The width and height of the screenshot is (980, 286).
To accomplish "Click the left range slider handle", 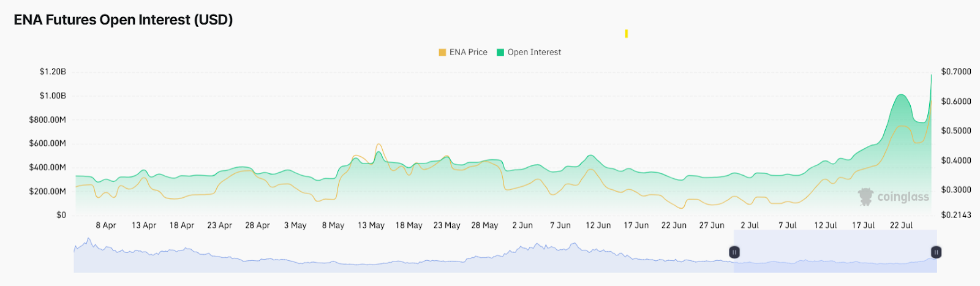I will click(734, 252).
